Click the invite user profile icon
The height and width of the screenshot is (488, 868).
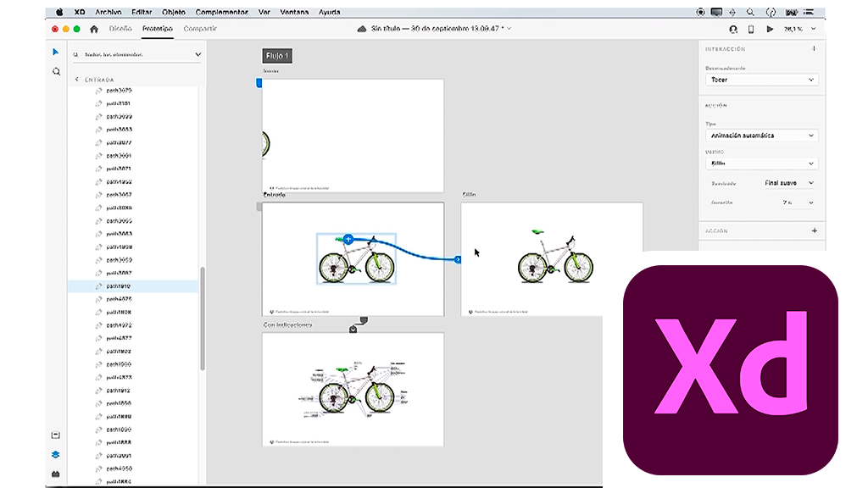pos(733,29)
